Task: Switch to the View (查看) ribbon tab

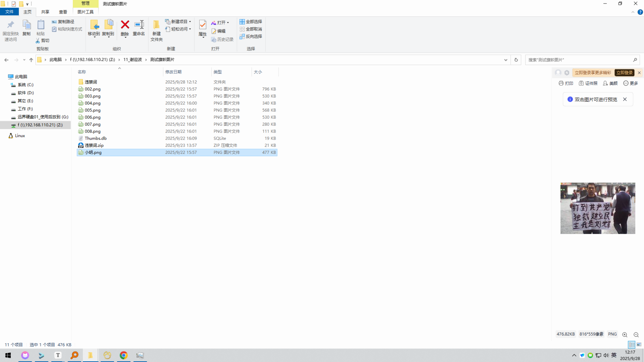Action: pos(63,12)
